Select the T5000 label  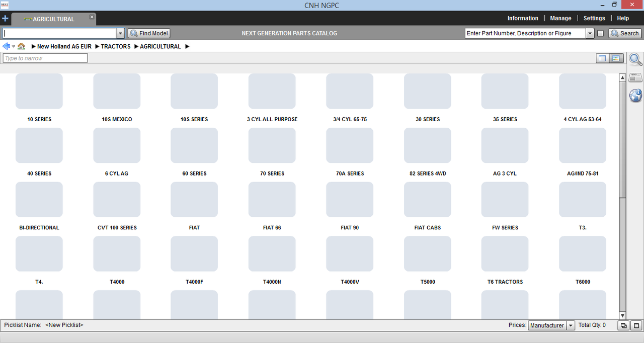(428, 282)
